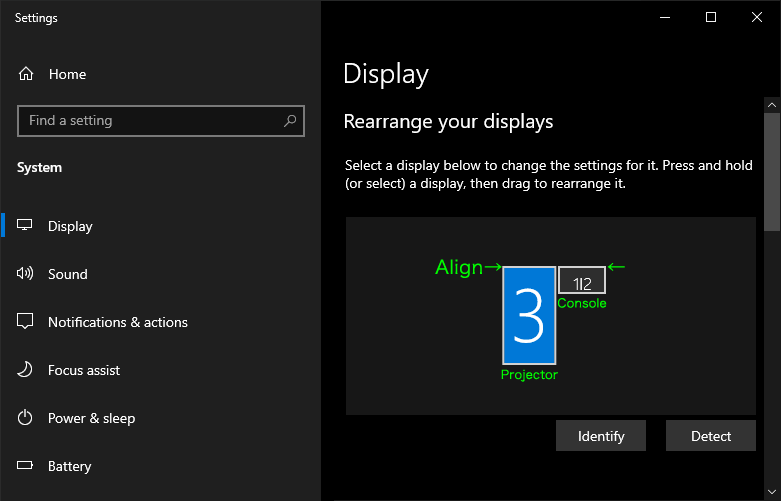Click the Rearrange your displays heading
This screenshot has height=501, width=781.
click(x=448, y=122)
